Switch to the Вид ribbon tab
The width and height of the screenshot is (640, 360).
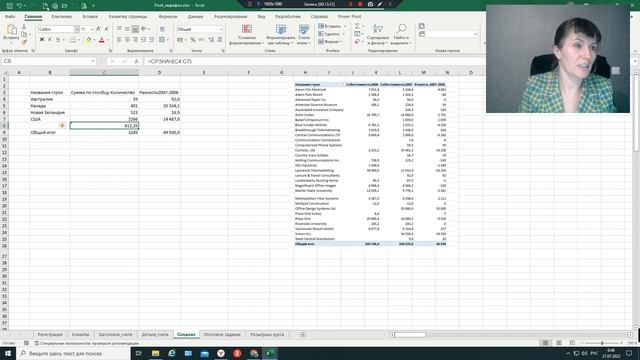click(261, 16)
